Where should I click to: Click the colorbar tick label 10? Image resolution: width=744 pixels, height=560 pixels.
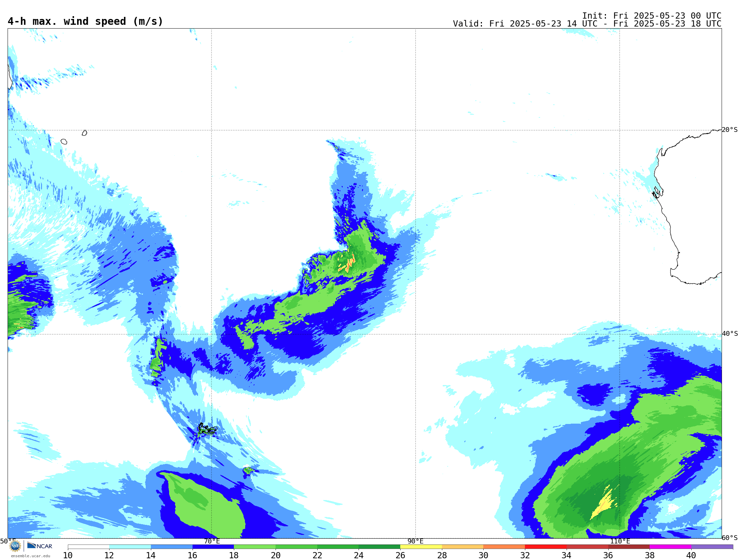(68, 555)
